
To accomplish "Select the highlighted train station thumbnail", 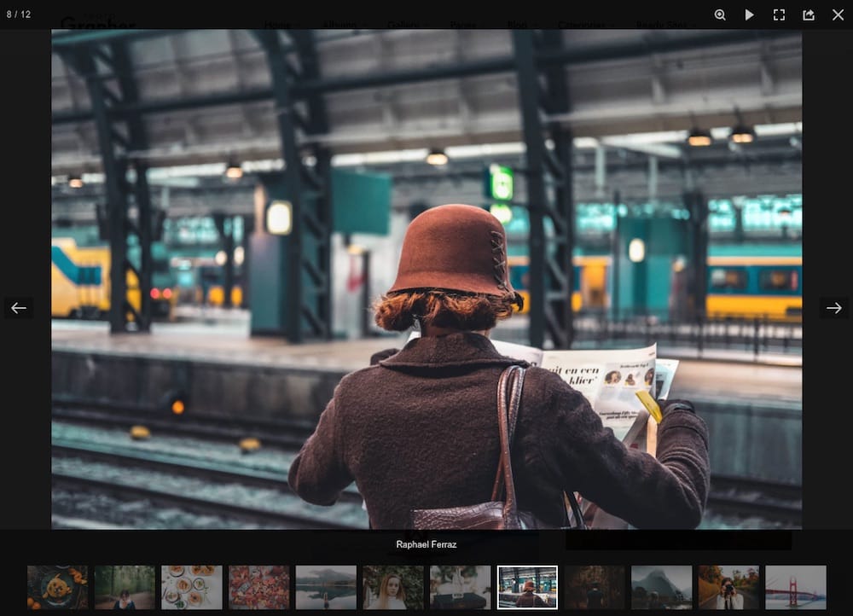I will pos(527,587).
